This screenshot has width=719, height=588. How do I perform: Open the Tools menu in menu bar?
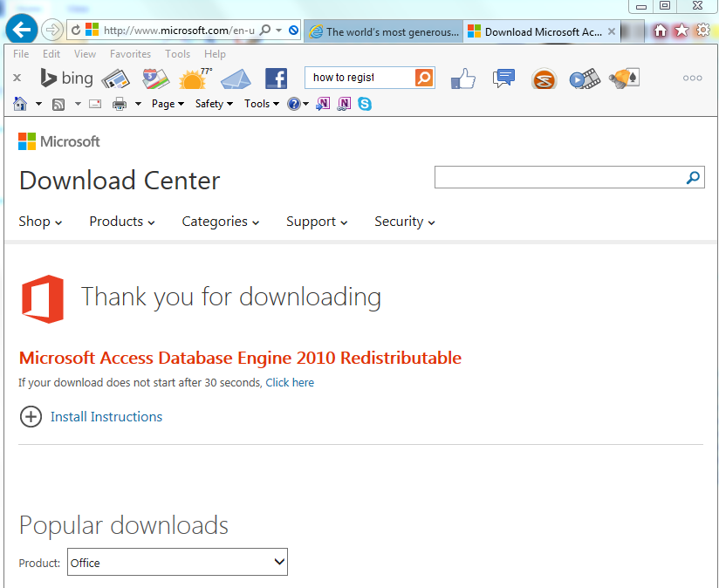177,54
